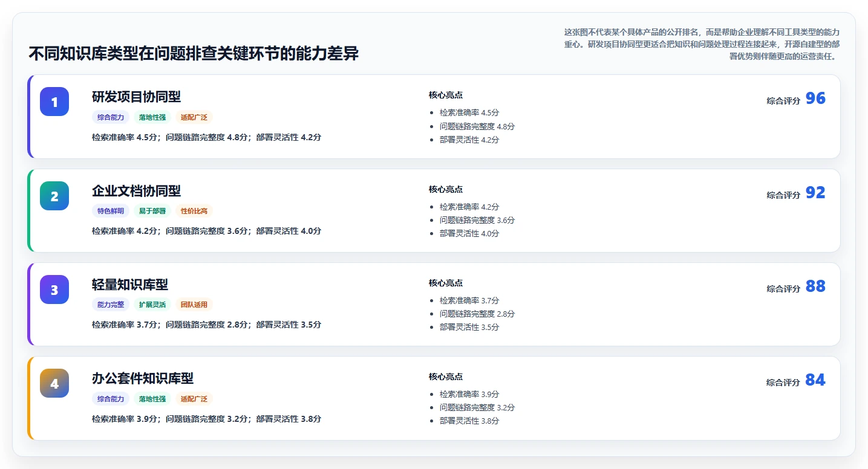Open the 轻量知识库型 card title

pyautogui.click(x=130, y=285)
